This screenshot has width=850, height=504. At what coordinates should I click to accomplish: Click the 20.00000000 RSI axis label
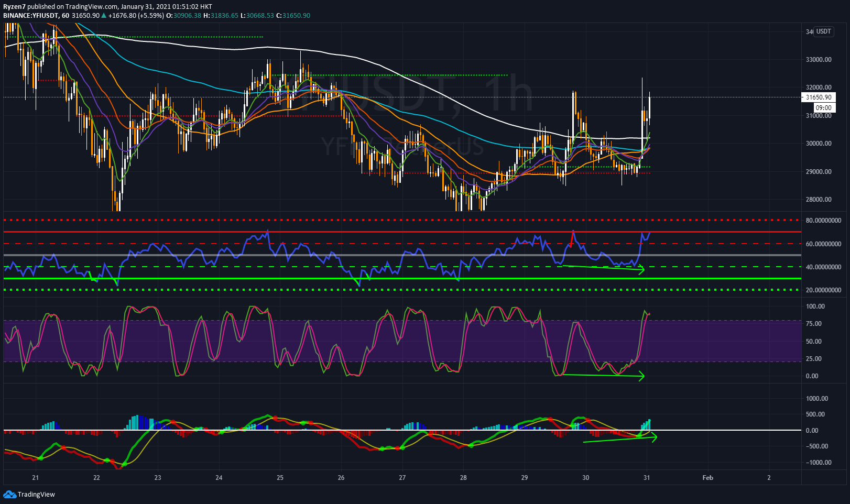coord(824,290)
